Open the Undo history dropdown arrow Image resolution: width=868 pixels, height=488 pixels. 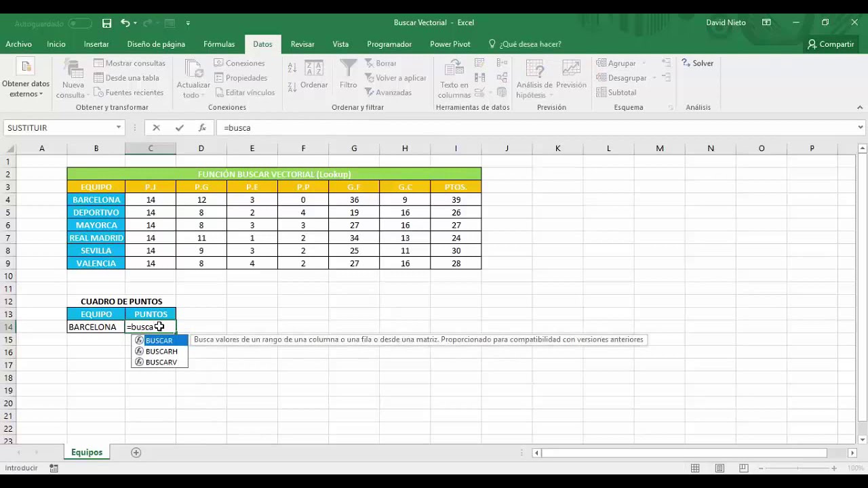point(136,23)
